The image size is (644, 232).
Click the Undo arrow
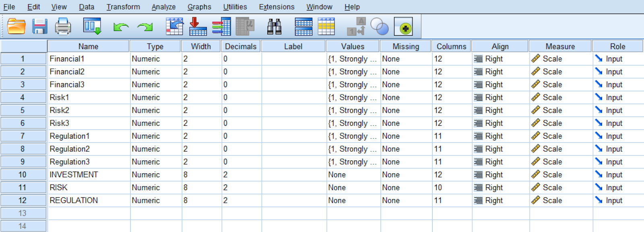[120, 26]
